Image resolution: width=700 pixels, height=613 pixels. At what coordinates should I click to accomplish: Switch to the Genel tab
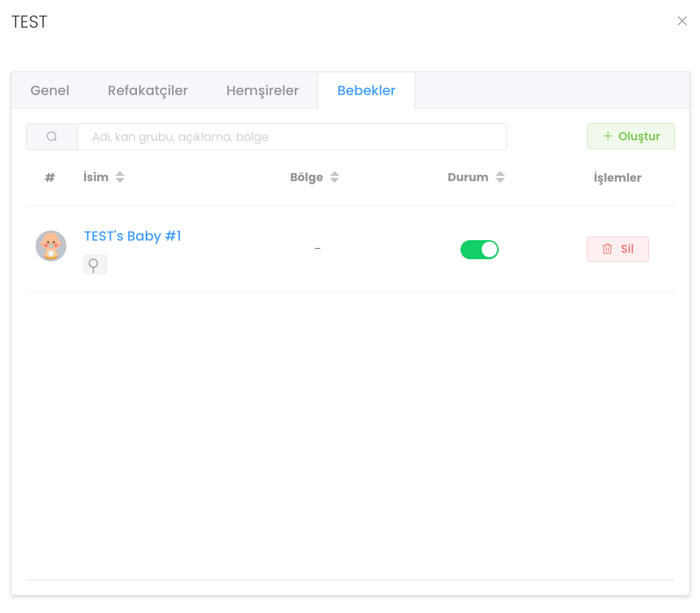coord(50,91)
